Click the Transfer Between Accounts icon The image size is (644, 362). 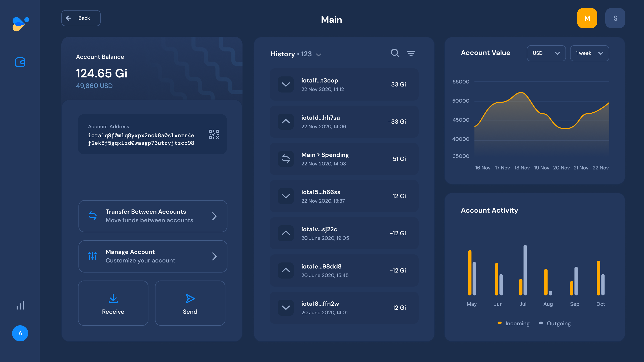92,216
